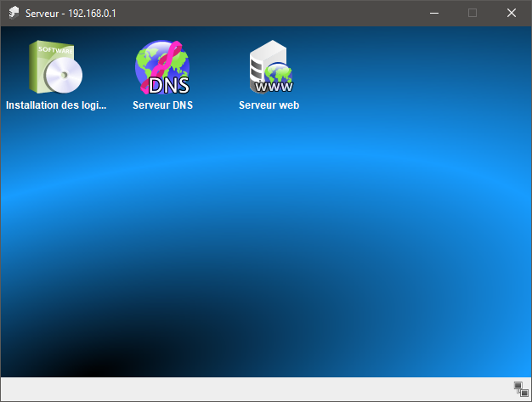Screen dimensions: 532x402
Task: Minimize the Serveur window
Action: click(x=434, y=13)
